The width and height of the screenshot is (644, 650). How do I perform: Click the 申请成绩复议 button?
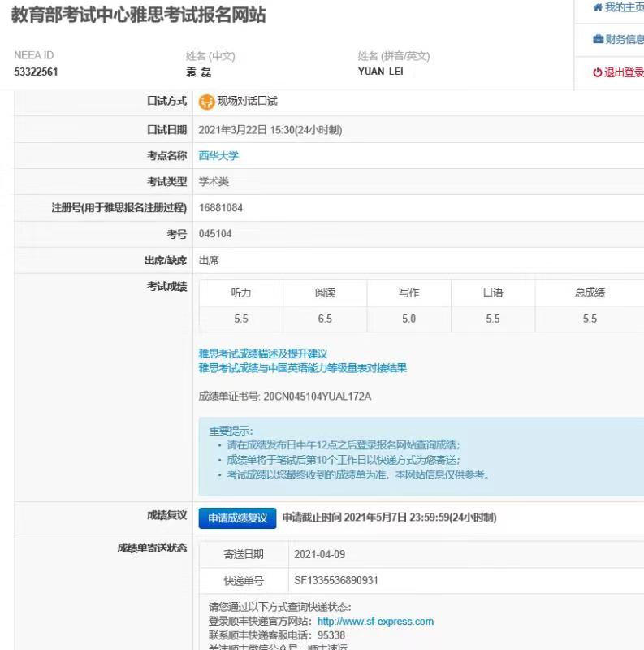(x=237, y=518)
